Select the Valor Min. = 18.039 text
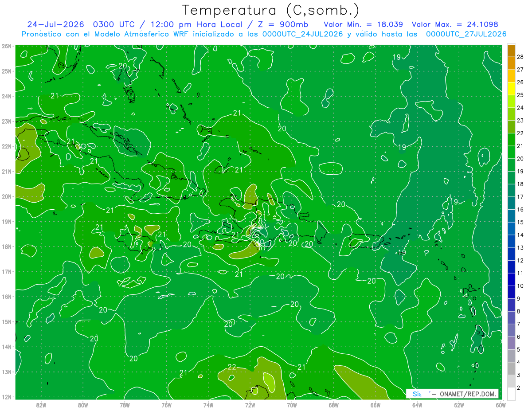532x411 pixels. [x=364, y=24]
